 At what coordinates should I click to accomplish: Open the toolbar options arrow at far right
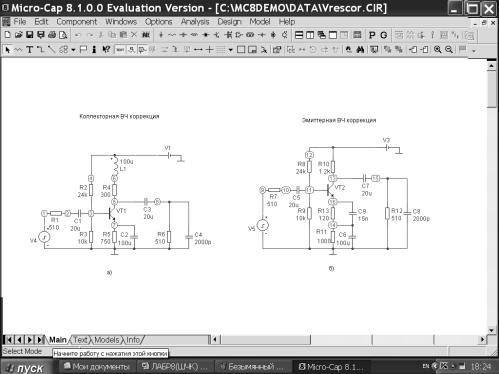[474, 51]
